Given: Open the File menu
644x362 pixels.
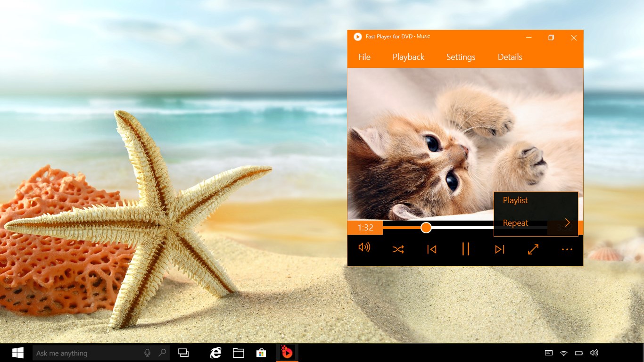Looking at the screenshot, I should [x=364, y=57].
